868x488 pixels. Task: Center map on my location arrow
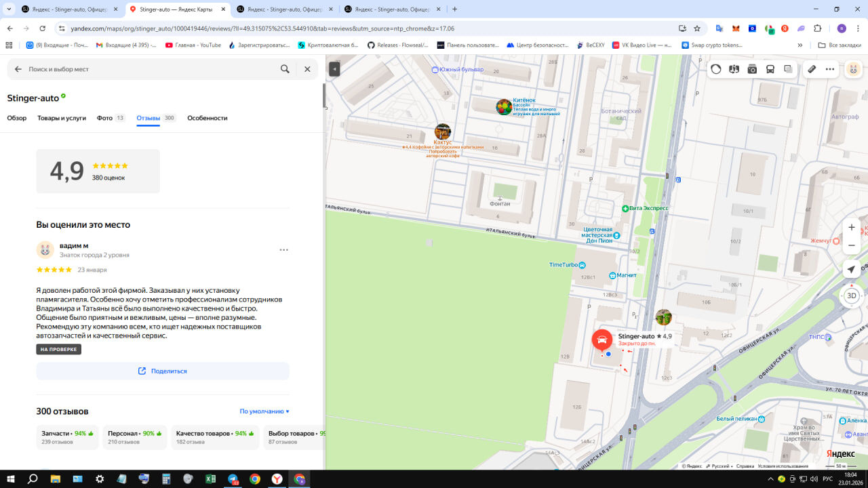coord(852,270)
